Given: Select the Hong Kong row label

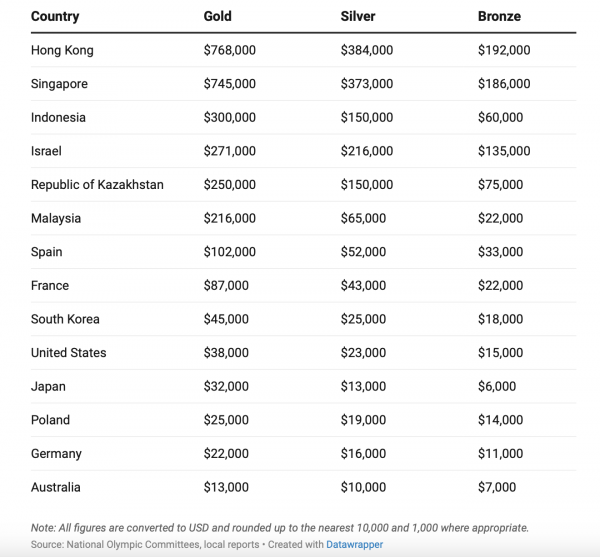Looking at the screenshot, I should click(x=62, y=50).
